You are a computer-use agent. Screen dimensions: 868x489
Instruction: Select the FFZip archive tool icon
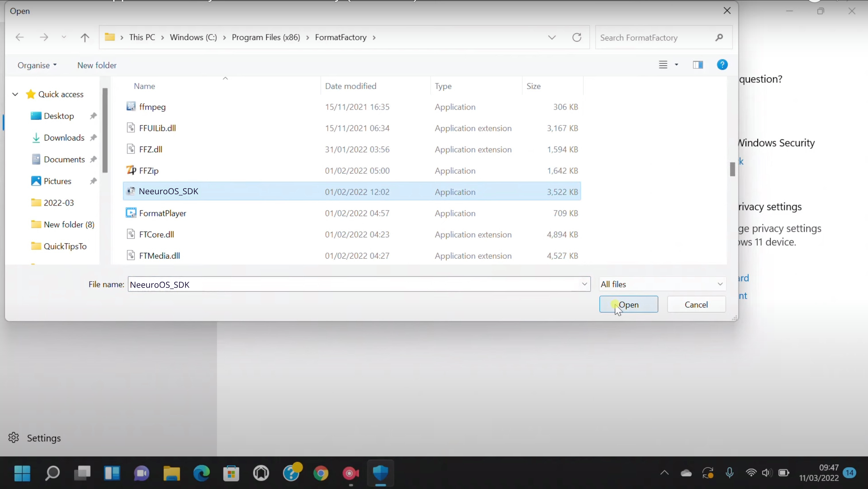(131, 171)
